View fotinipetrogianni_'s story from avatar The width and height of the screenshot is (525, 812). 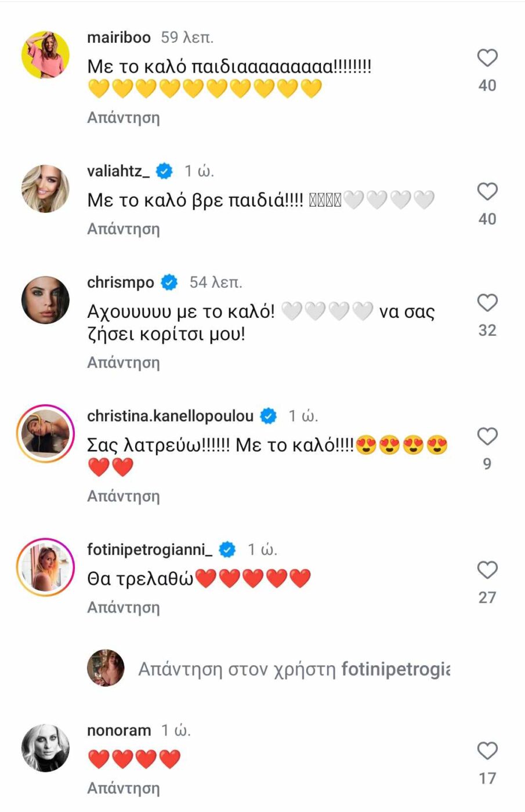tap(45, 567)
